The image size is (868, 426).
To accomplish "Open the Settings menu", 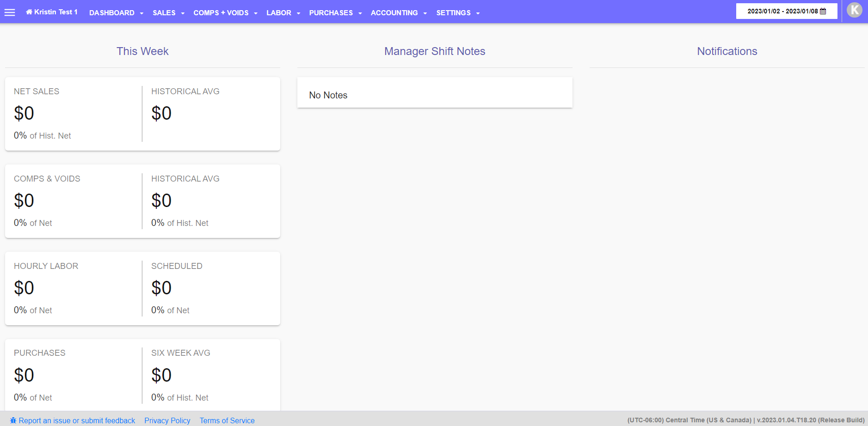I will tap(454, 13).
